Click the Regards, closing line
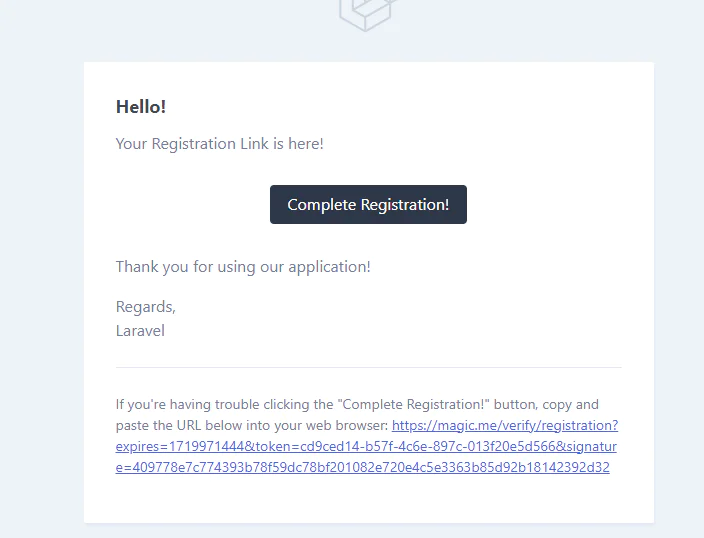The height and width of the screenshot is (538, 704). click(x=145, y=307)
